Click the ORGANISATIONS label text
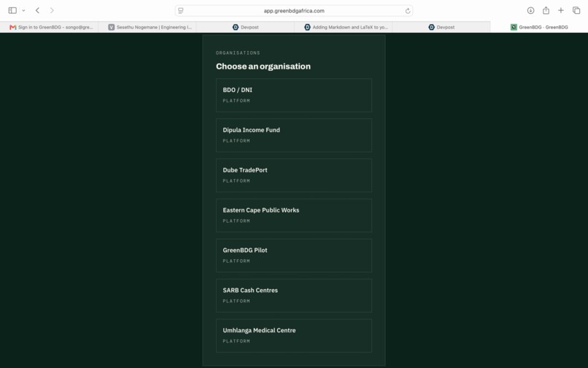The height and width of the screenshot is (368, 588). (x=238, y=53)
